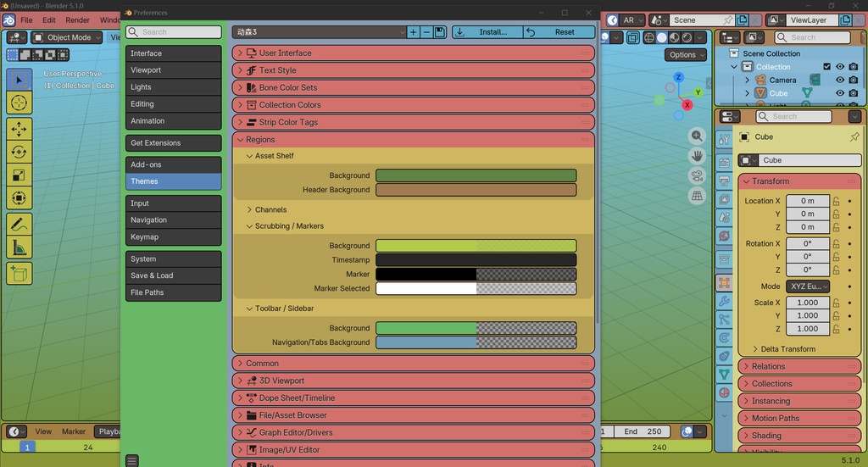The height and width of the screenshot is (467, 868).
Task: Select the Annotate pencil tool
Action: (x=19, y=225)
